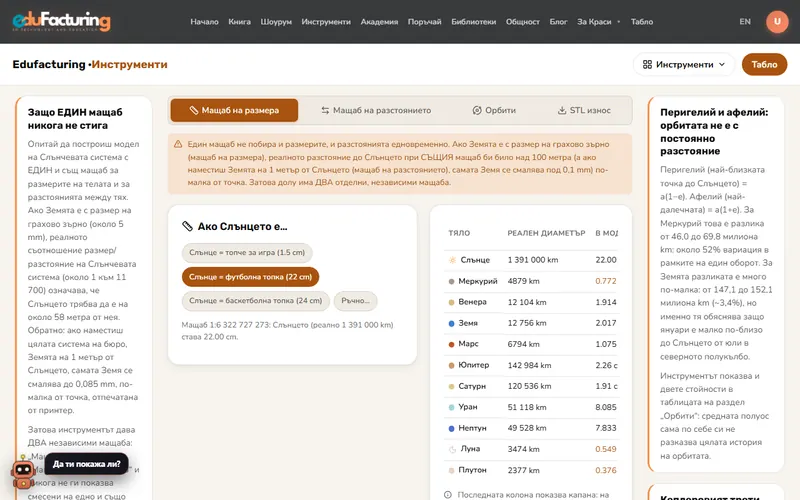Switch to 'Мащаб на разстоянието' tab
The image size is (800, 500).
376,110
